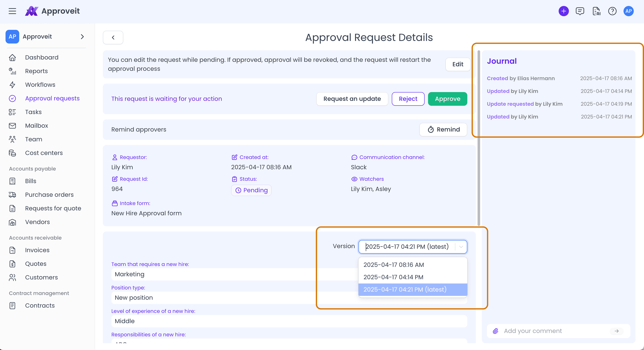Screen dimensions: 644x350
Task: Toggle the Version dropdown arrow
Action: tap(461, 247)
